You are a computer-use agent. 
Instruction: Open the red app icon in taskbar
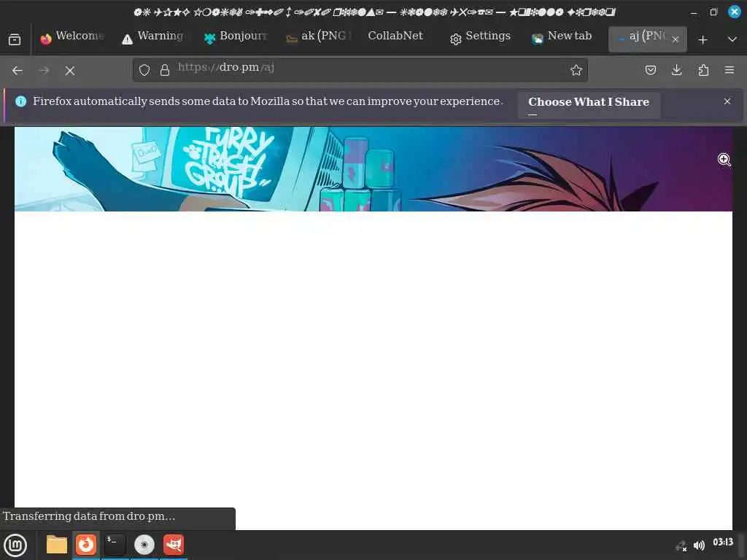(174, 545)
